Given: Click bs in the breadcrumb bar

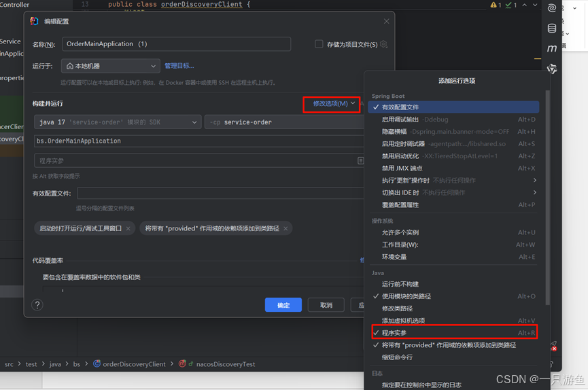Looking at the screenshot, I should click(x=77, y=364).
